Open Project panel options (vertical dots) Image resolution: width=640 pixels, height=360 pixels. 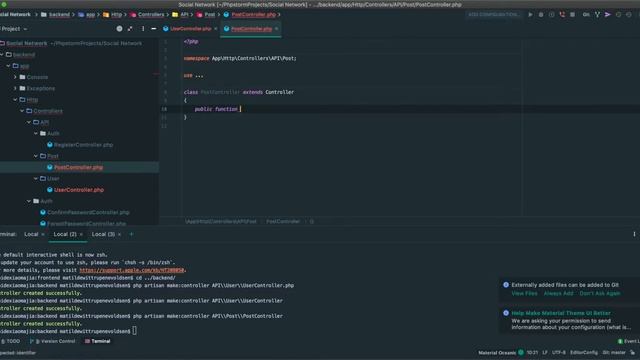143,29
